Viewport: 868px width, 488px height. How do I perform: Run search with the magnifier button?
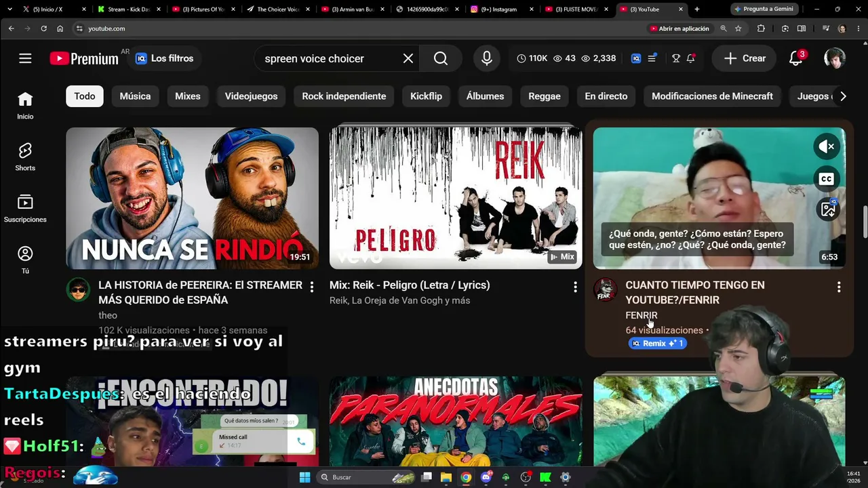pos(441,58)
